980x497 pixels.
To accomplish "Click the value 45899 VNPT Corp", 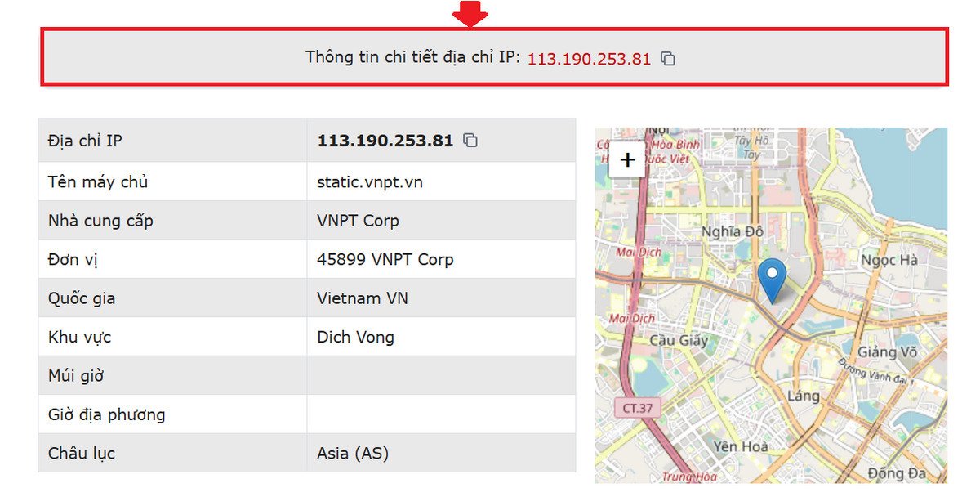I will pos(385,259).
